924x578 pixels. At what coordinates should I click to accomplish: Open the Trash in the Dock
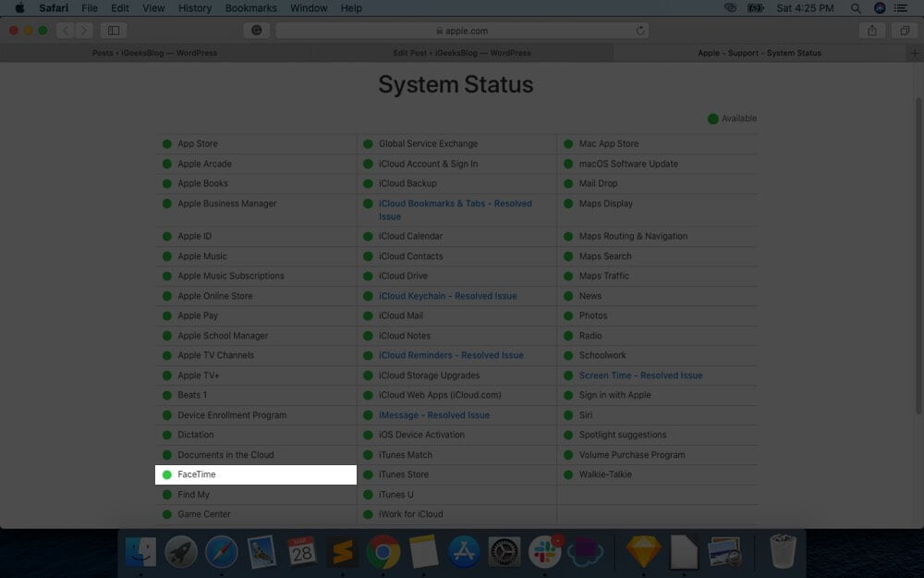coord(784,552)
